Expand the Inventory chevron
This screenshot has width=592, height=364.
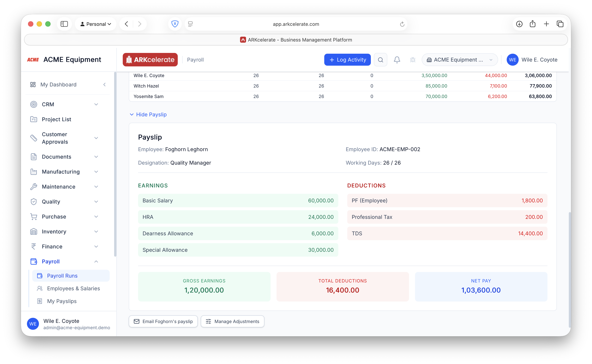(96, 231)
